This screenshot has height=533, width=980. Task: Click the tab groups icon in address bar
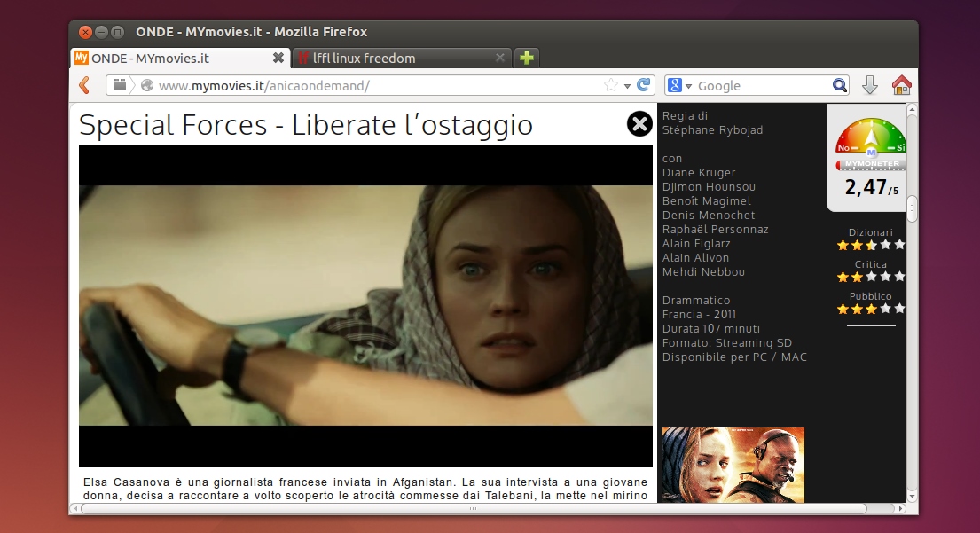click(x=120, y=85)
